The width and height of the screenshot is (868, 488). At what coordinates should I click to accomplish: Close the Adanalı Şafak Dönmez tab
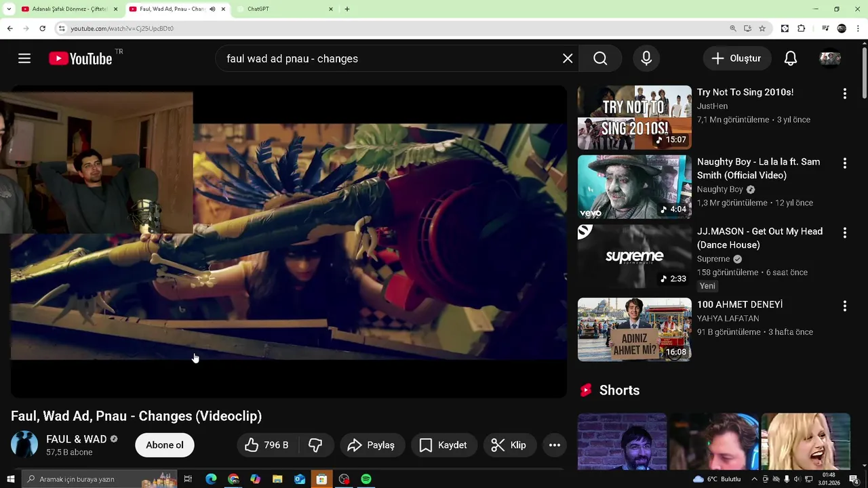click(115, 9)
